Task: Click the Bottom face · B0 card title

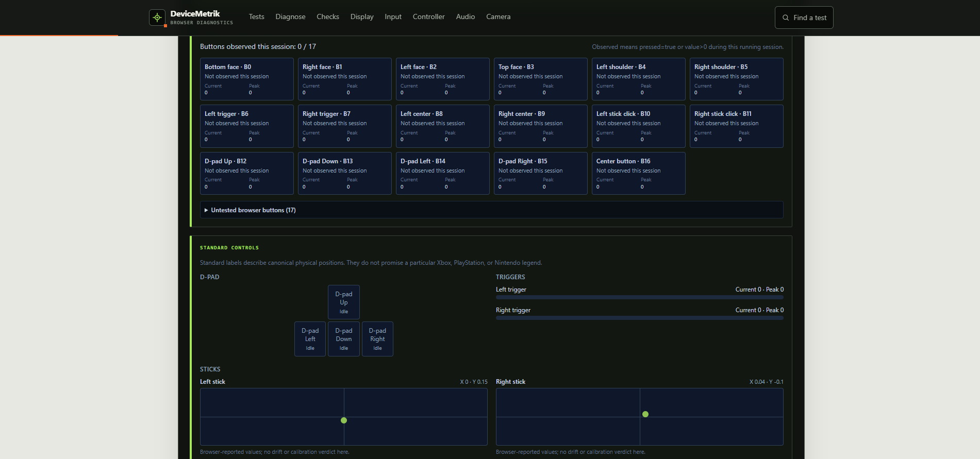Action: point(228,67)
